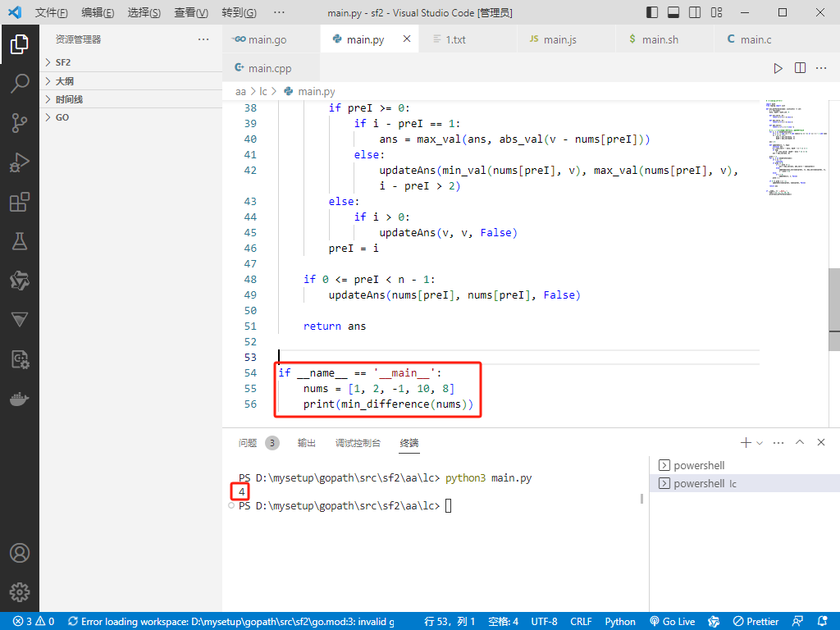Open the Docker whale view

20,399
